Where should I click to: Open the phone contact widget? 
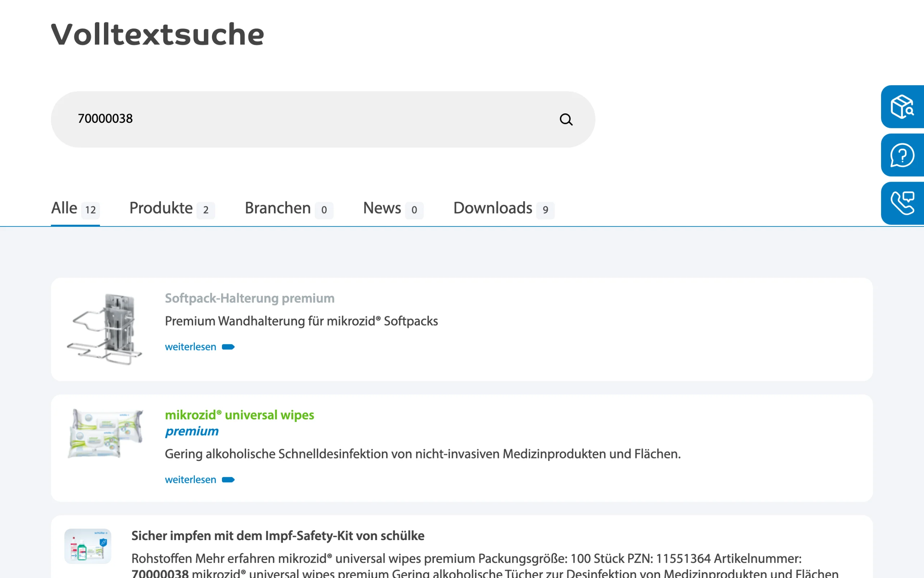pyautogui.click(x=902, y=203)
